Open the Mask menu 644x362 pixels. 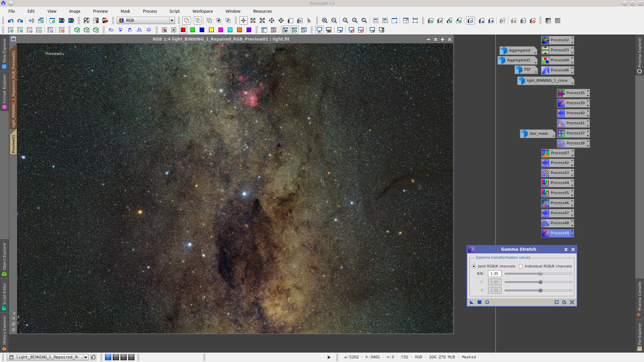(125, 11)
